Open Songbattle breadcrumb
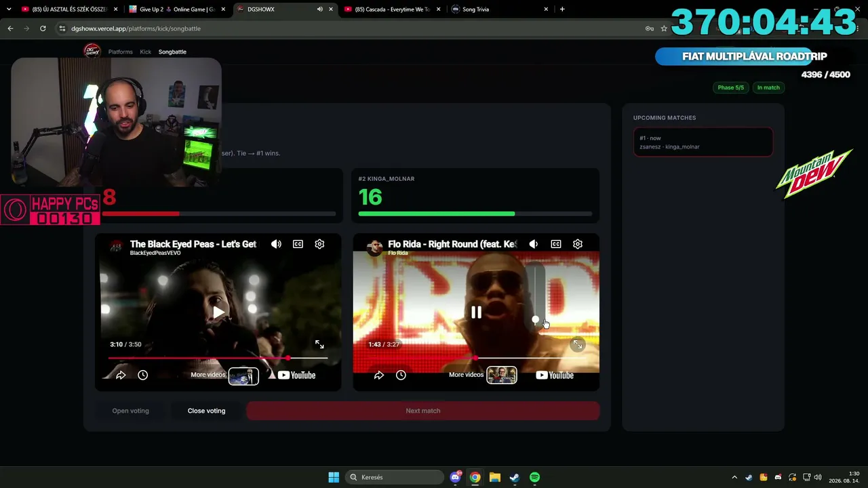The height and width of the screenshot is (488, 868). tap(172, 52)
